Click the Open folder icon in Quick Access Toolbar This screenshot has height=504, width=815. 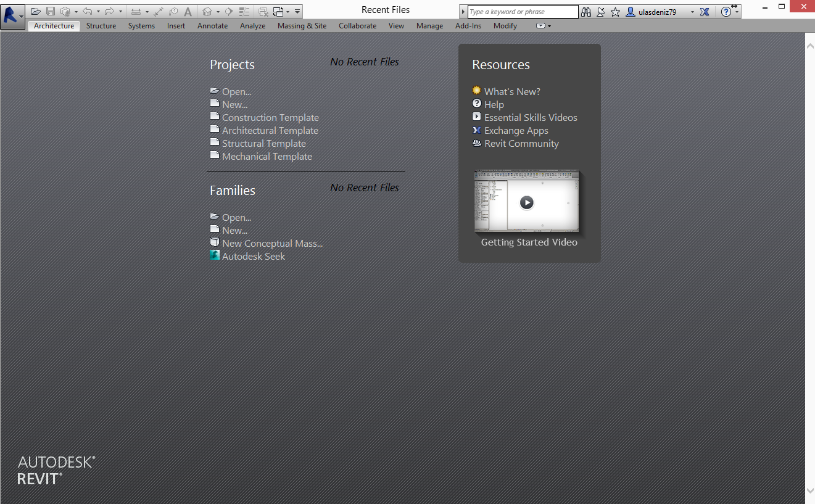36,11
